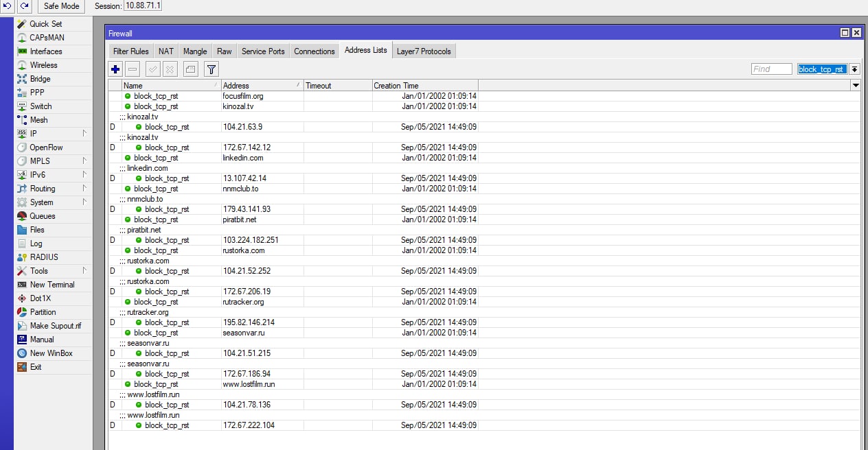Switch to the Mangle tab

tap(195, 51)
